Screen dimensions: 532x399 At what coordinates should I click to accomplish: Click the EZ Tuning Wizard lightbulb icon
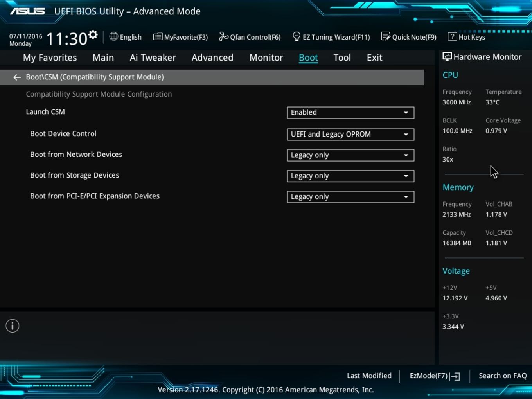(297, 36)
